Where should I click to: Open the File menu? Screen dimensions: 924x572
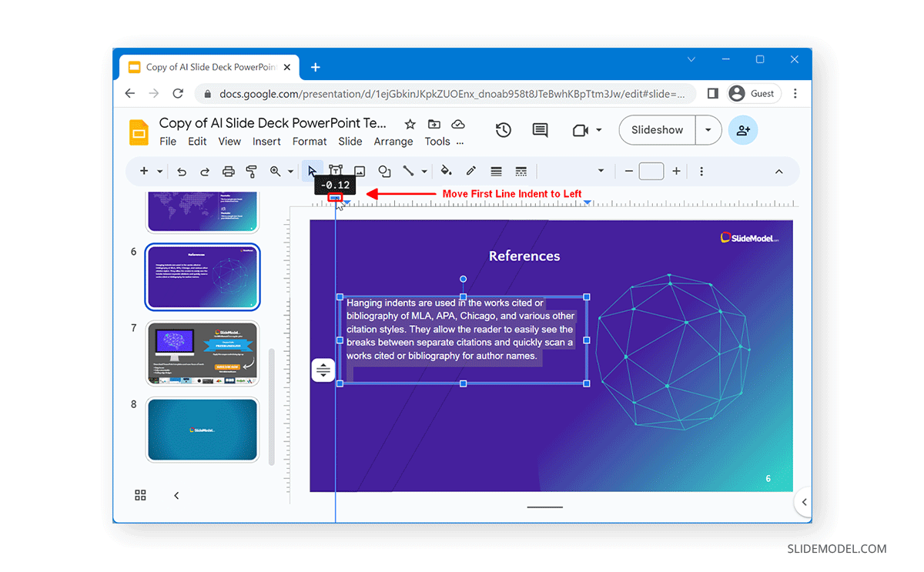pyautogui.click(x=168, y=142)
